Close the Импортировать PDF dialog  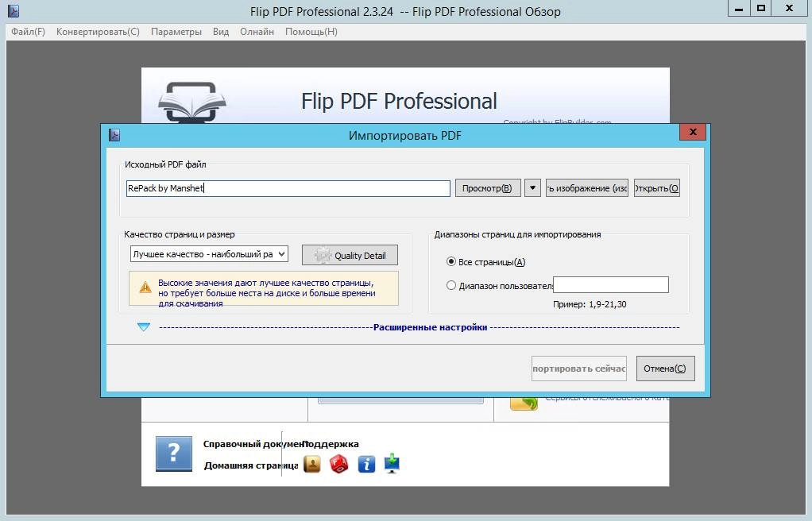pyautogui.click(x=693, y=132)
